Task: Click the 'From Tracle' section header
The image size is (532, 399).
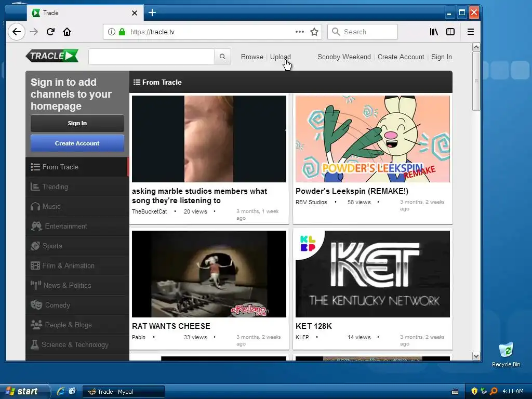Action: [157, 82]
